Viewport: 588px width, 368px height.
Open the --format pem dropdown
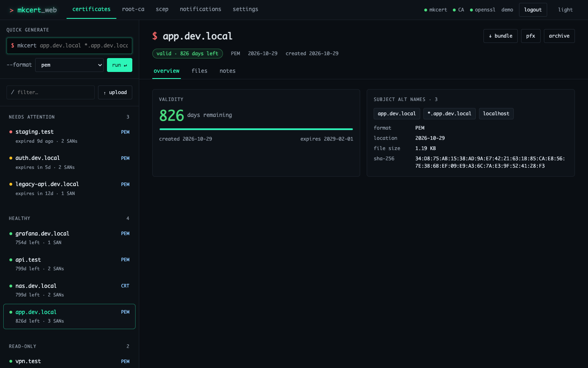click(69, 65)
